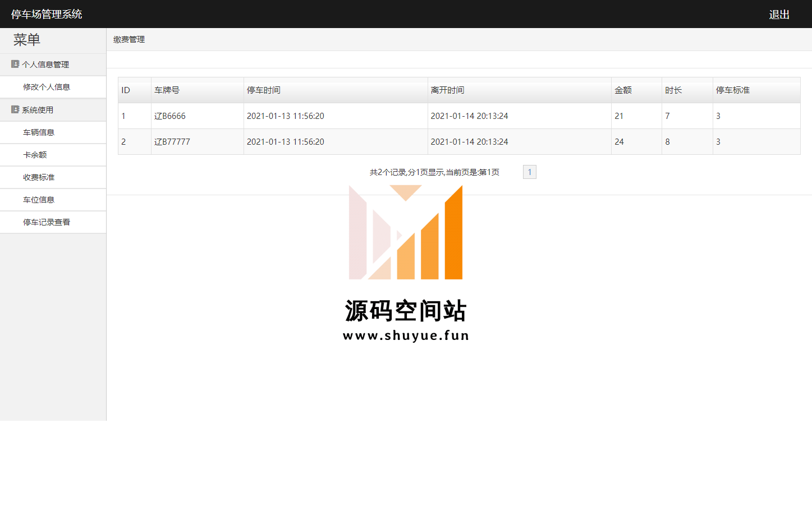Collapse the 系统使用 menu section
This screenshot has width=812, height=529.
(x=53, y=110)
